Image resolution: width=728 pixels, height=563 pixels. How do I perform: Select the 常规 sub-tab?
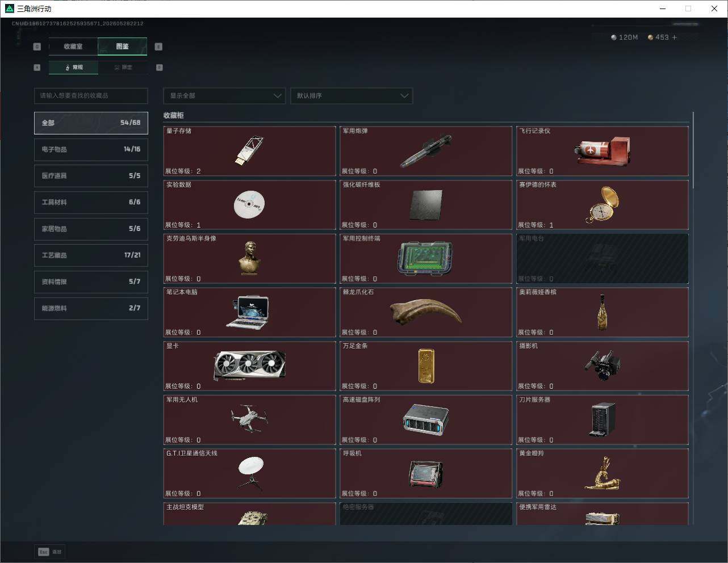click(73, 68)
